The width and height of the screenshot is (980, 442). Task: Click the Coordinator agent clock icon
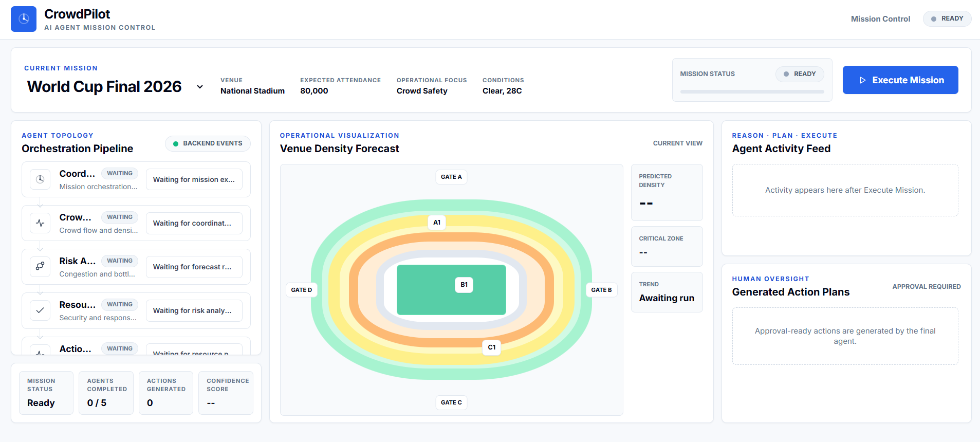[x=40, y=179]
